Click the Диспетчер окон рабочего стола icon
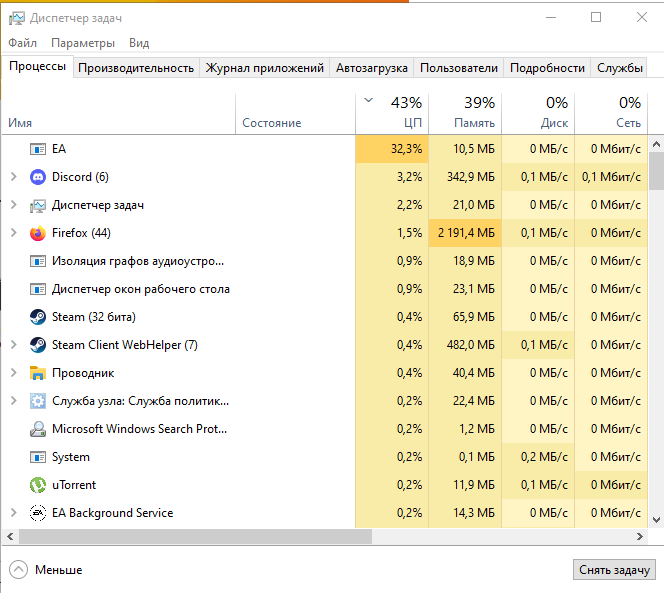This screenshot has width=664, height=593. 38,289
